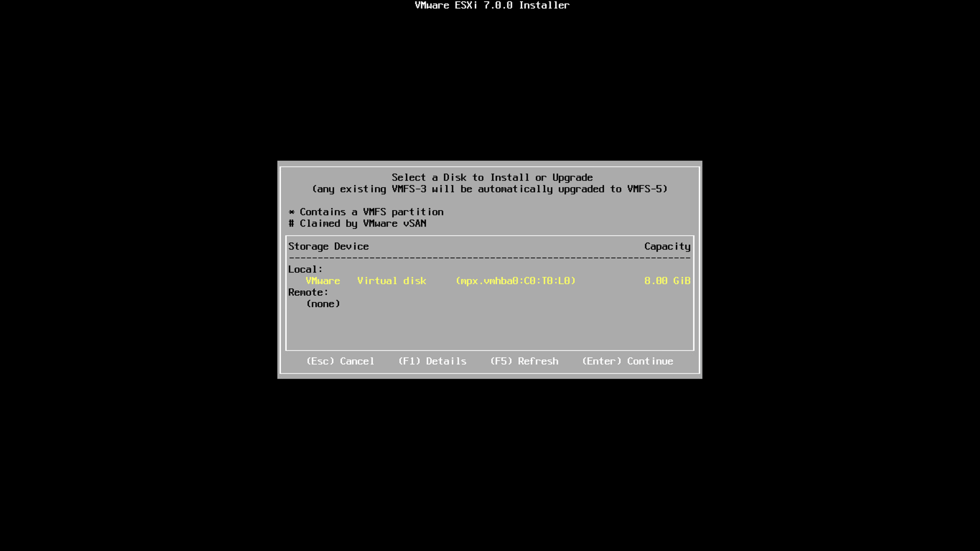Click the Capacity column header

667,246
